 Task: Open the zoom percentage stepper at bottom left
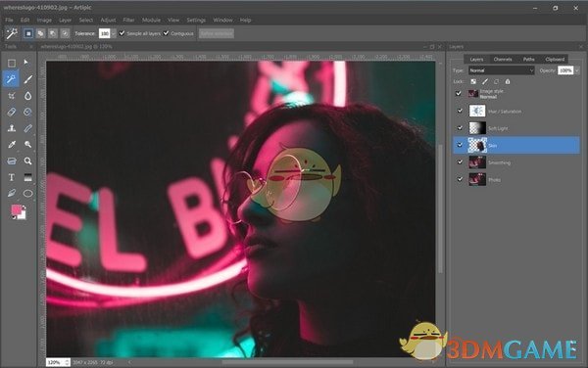pos(67,362)
